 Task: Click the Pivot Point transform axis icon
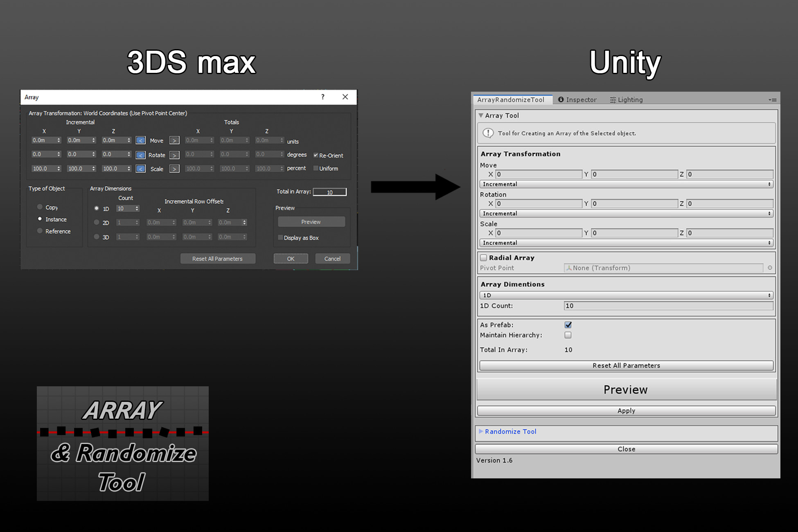(569, 268)
